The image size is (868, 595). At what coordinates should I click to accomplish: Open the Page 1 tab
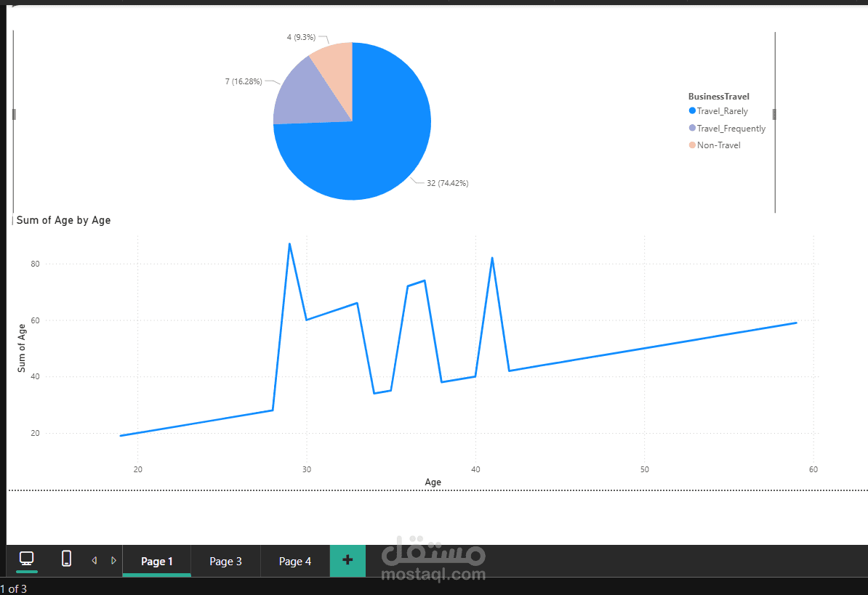pos(156,562)
